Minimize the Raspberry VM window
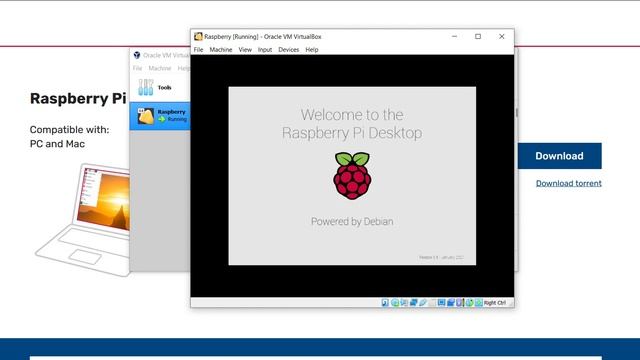The width and height of the screenshot is (640, 360). (x=454, y=36)
